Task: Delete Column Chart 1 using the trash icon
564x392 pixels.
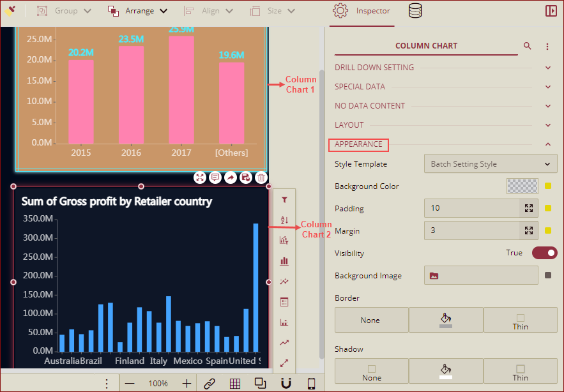Action: [x=261, y=177]
